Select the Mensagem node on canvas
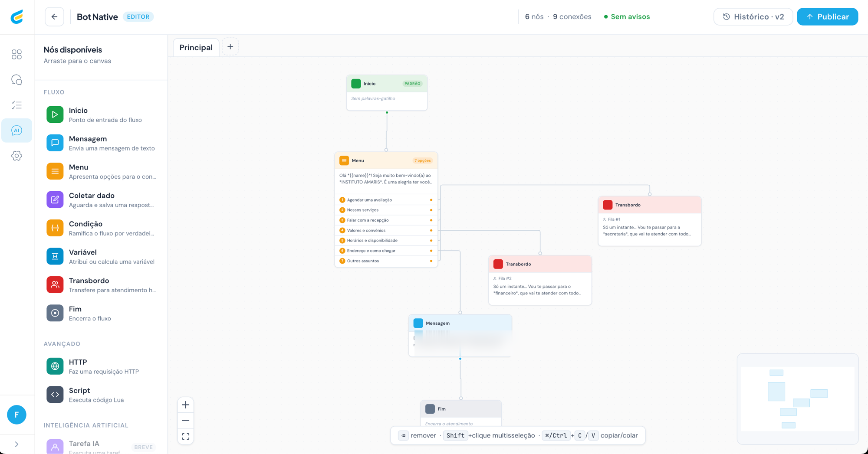This screenshot has height=454, width=868. coord(460,335)
